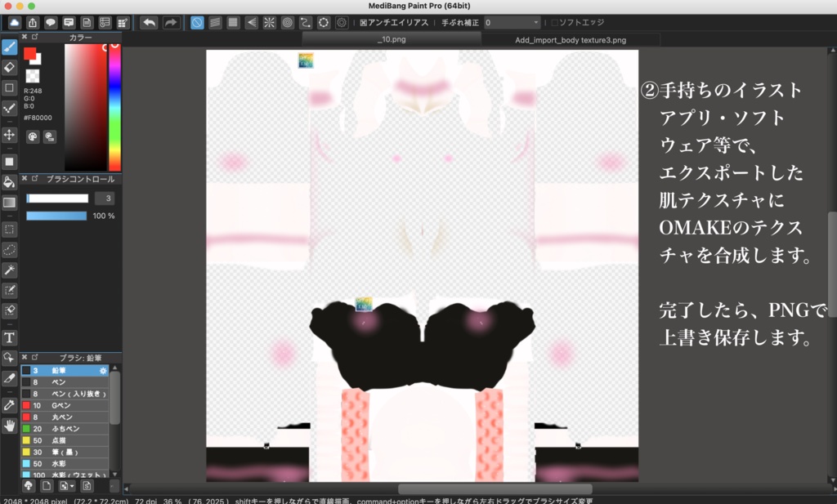Image resolution: width=837 pixels, height=504 pixels.
Task: Select the 点描 brush
Action: coord(65,440)
